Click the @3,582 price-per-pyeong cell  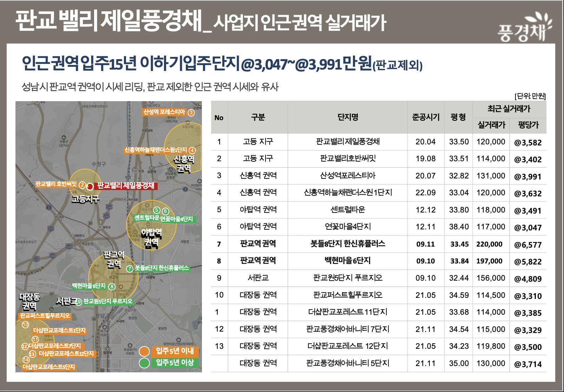point(528,142)
